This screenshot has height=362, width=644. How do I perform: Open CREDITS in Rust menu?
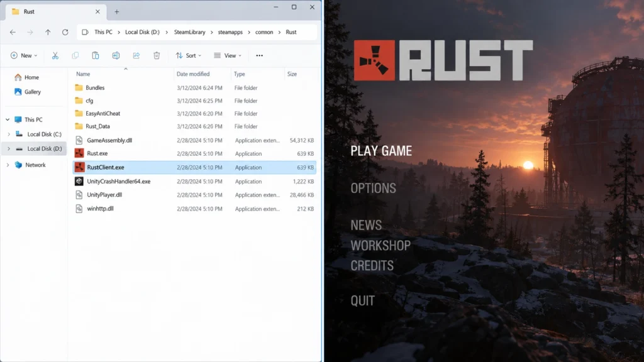click(x=372, y=266)
